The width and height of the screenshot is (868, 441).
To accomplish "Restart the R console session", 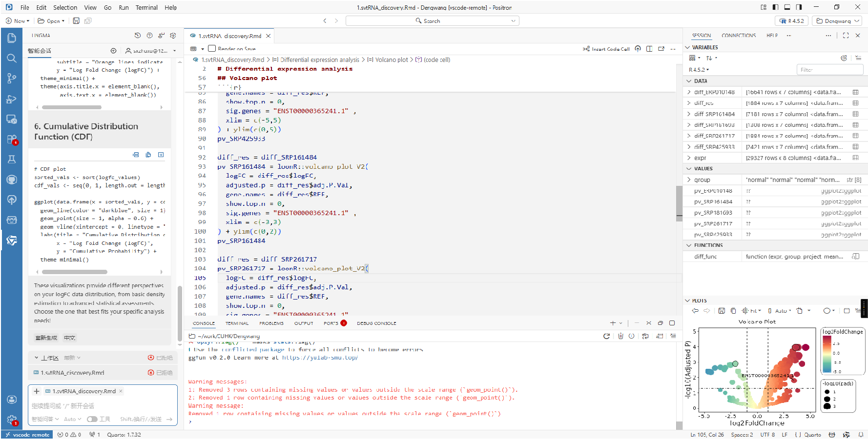I will tap(606, 336).
